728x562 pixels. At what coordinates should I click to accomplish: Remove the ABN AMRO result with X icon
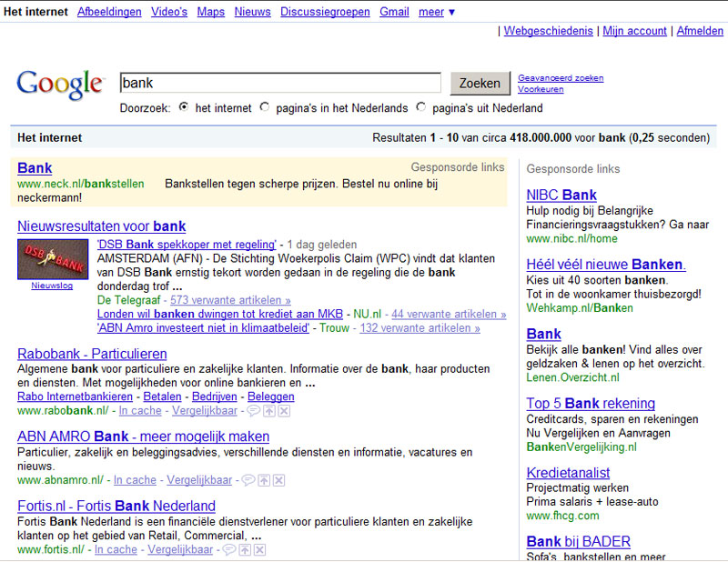pyautogui.click(x=278, y=480)
